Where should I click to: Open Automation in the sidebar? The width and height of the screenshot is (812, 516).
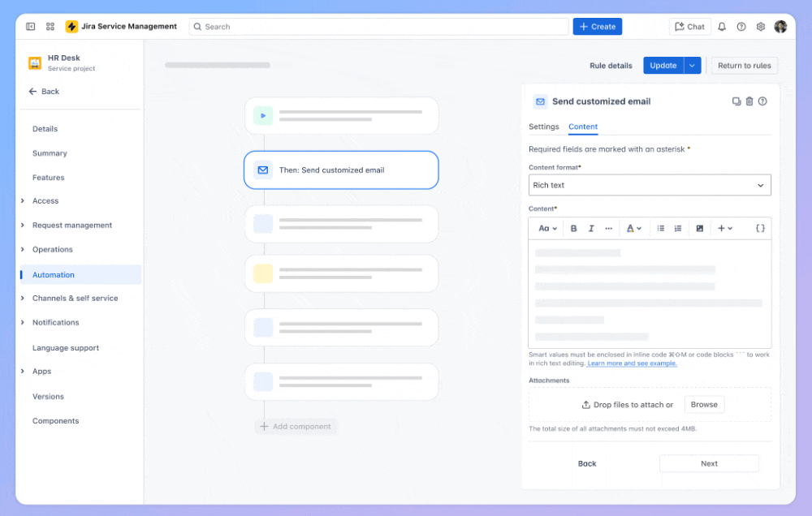coord(80,275)
